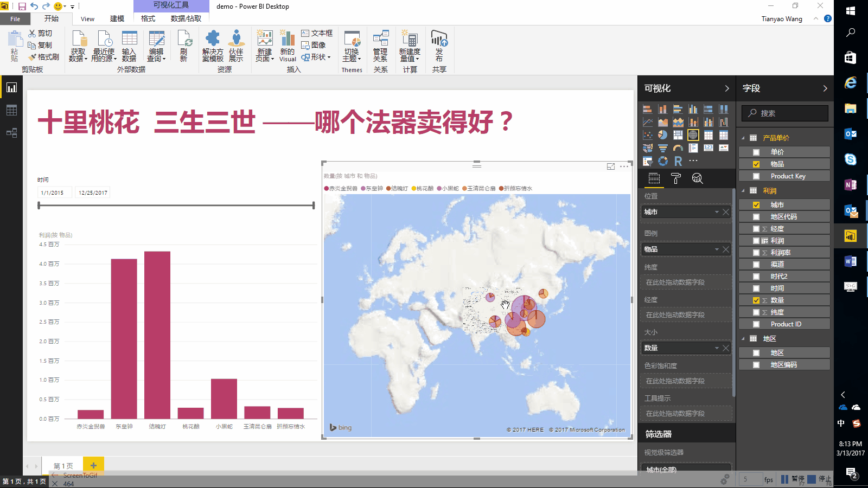Select the treemap visualization

(x=678, y=135)
